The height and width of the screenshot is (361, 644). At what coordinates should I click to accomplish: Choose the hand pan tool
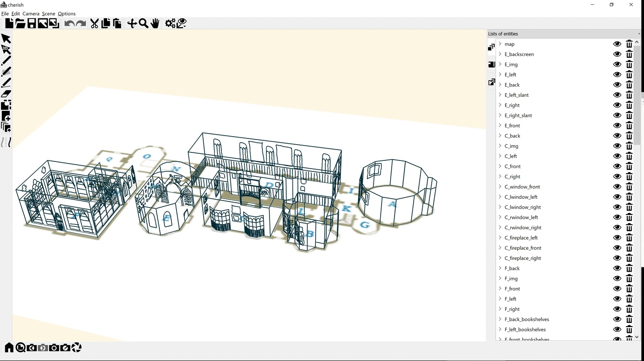point(155,23)
